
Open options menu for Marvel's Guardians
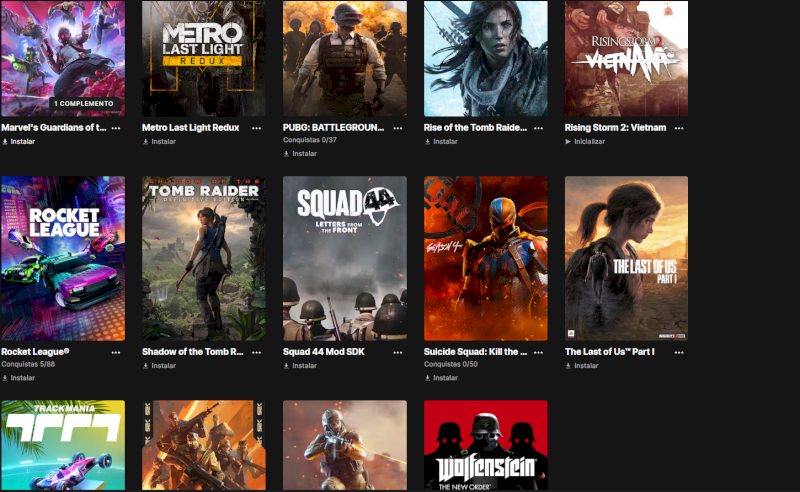click(x=116, y=128)
